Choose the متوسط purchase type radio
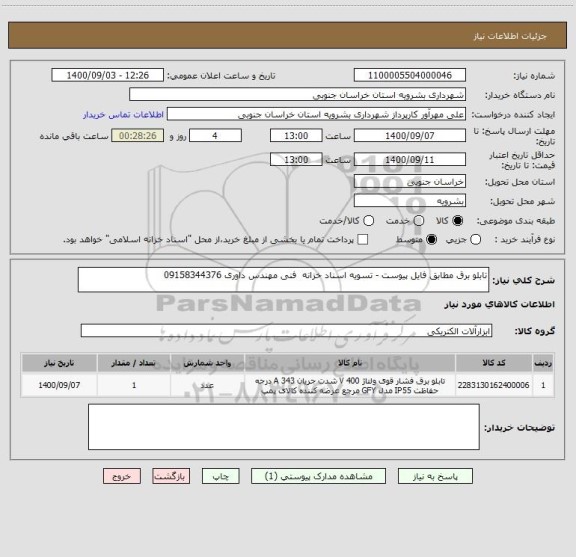576x557 pixels. click(x=431, y=240)
